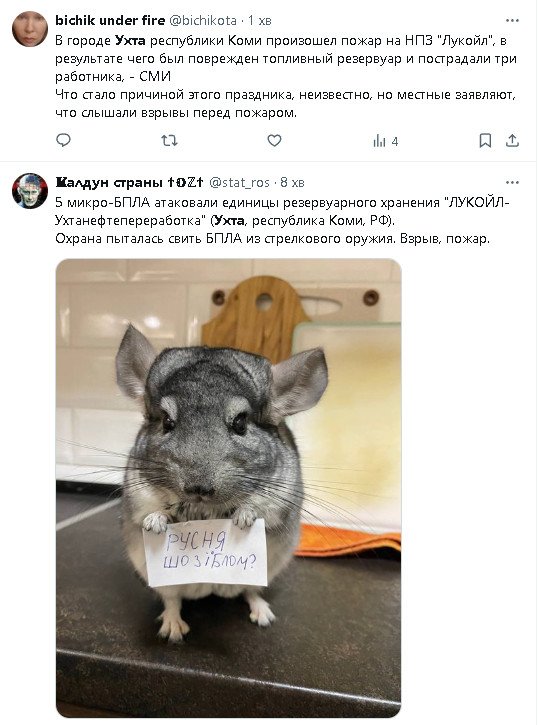Open the 1 хв timestamp link

click(x=260, y=20)
